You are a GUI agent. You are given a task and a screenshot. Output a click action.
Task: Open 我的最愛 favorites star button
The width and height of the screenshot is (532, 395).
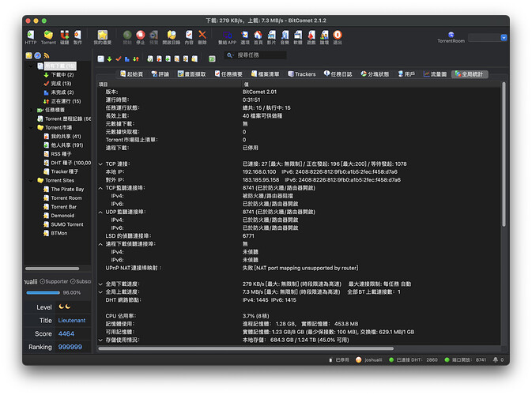[103, 37]
